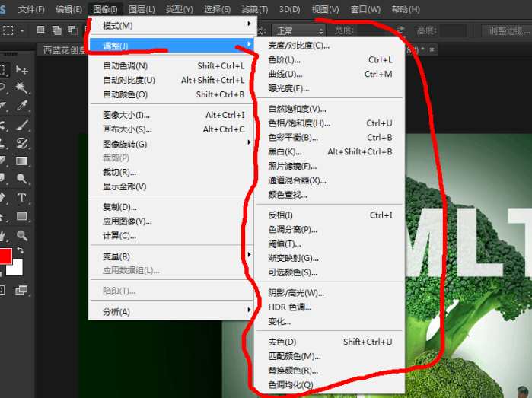
Task: Open the 文件(F) menu
Action: point(31,9)
